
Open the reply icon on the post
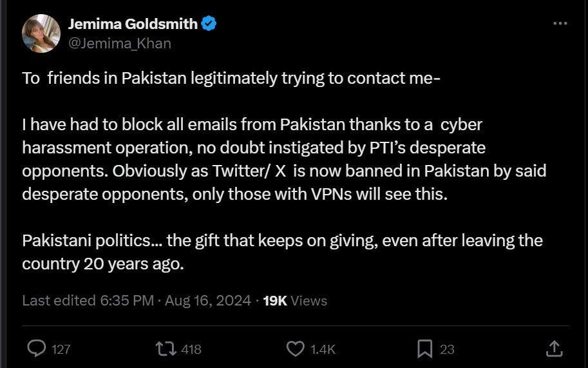point(37,349)
